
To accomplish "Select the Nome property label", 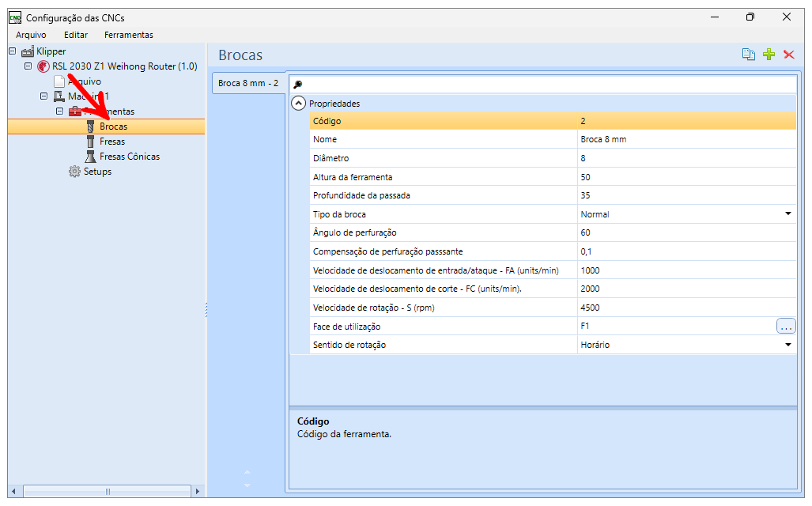I will pyautogui.click(x=325, y=139).
